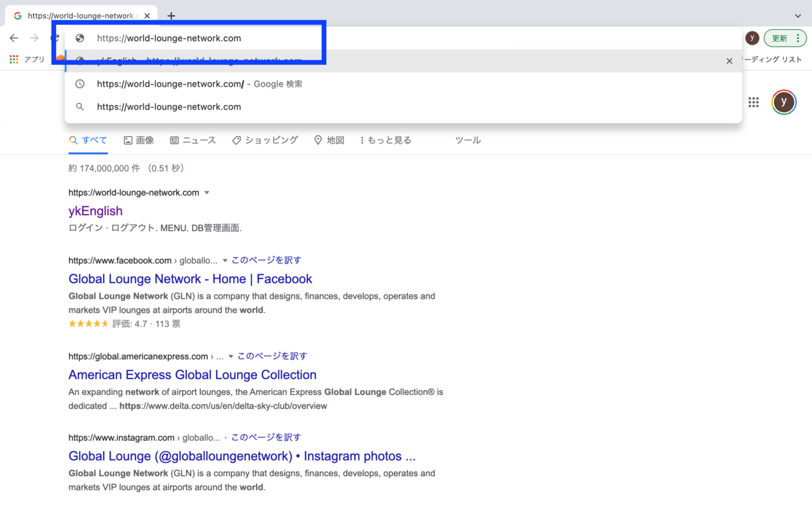This screenshot has width=812, height=508.
Task: Switch to the 地図 maps tab
Action: [x=330, y=140]
